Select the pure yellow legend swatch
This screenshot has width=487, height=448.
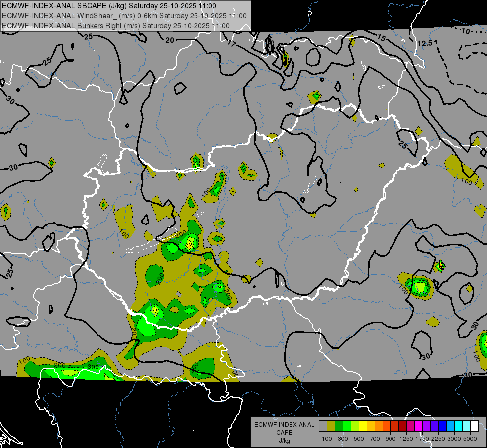point(363,426)
